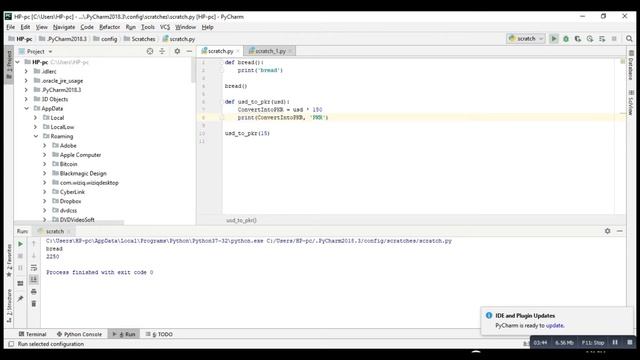Click the up arrow in Run panel
Screen dimensions: 640x360
click(x=34, y=244)
